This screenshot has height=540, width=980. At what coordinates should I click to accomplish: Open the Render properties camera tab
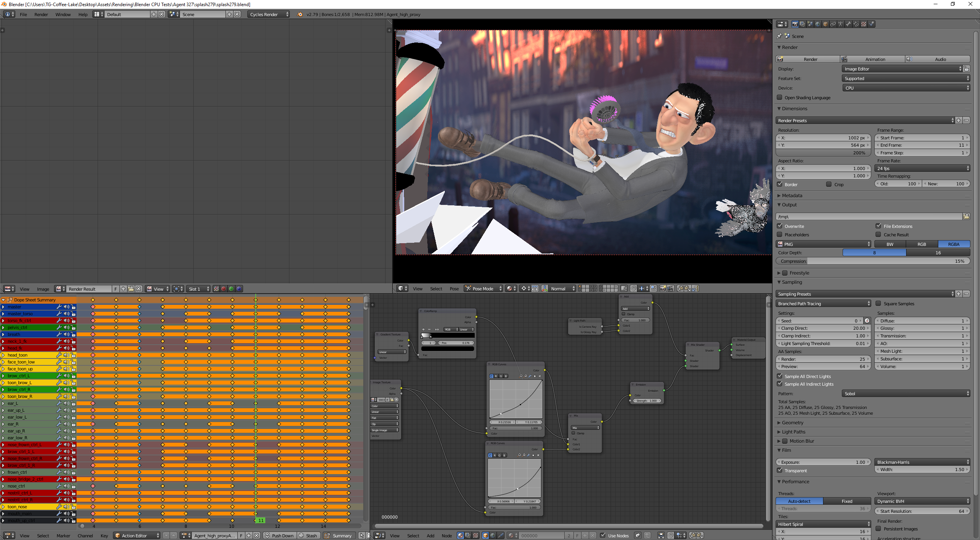(x=795, y=24)
